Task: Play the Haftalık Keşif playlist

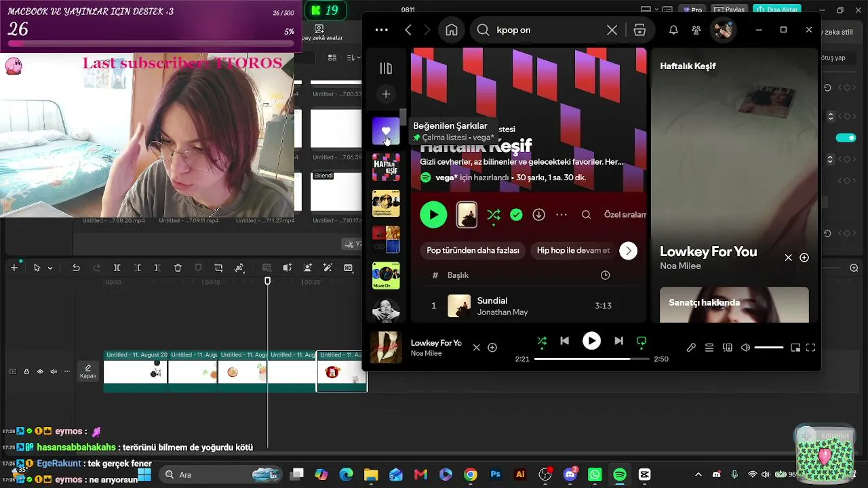Action: click(x=433, y=215)
